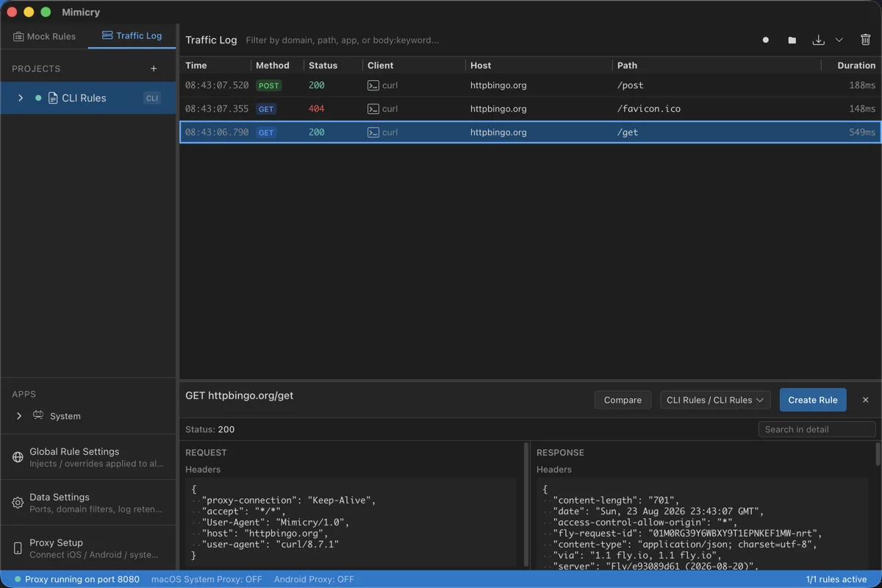882x588 pixels.
Task: Switch to the Traffic Log tab
Action: point(132,35)
